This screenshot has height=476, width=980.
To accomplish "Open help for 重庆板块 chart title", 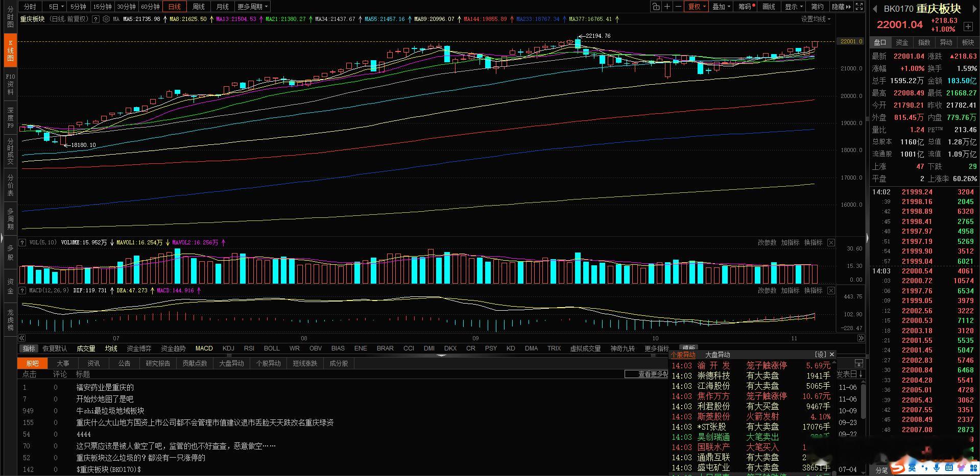I will tap(95, 19).
